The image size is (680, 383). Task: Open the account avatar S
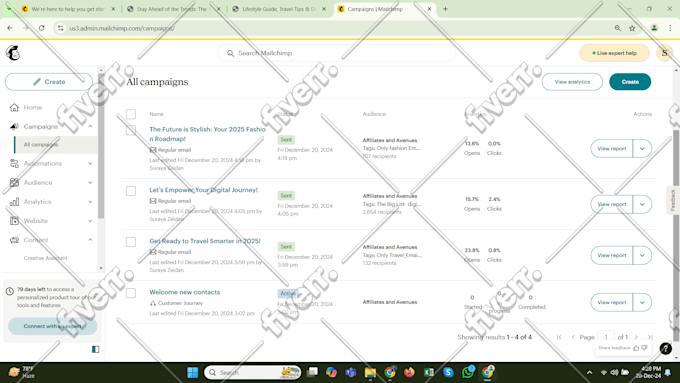click(x=664, y=53)
